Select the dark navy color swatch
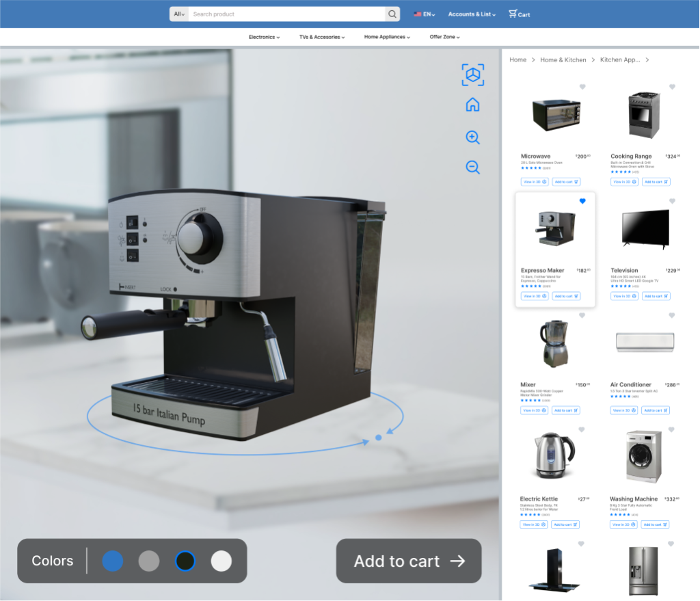This screenshot has height=601, width=700. pos(185,561)
